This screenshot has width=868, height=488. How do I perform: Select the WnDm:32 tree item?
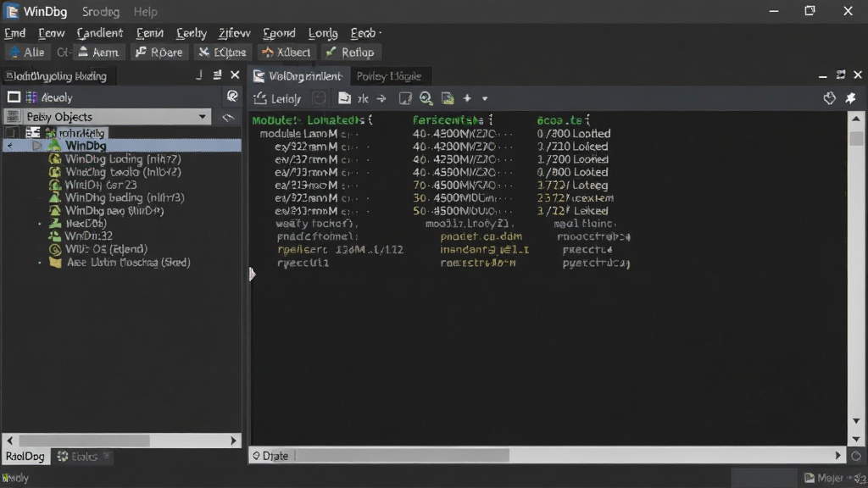[x=88, y=236]
